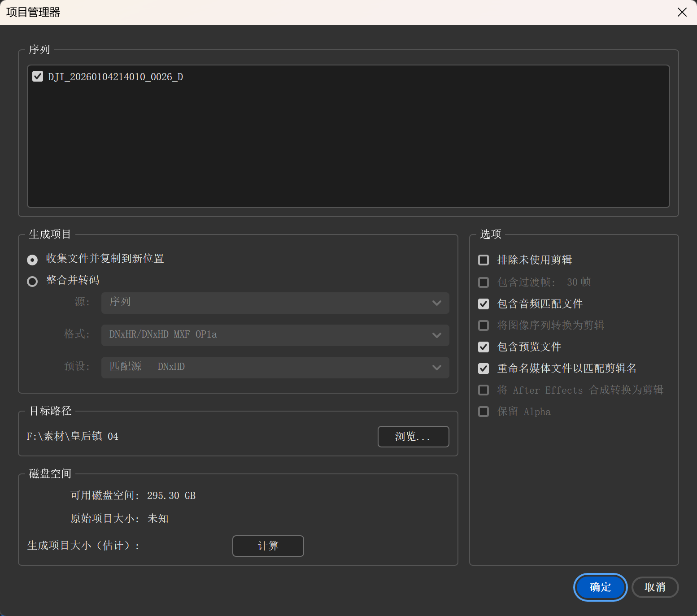697x616 pixels.
Task: Uncheck 重命名媒体文件以匹配剪辑名 checkbox
Action: [x=484, y=368]
